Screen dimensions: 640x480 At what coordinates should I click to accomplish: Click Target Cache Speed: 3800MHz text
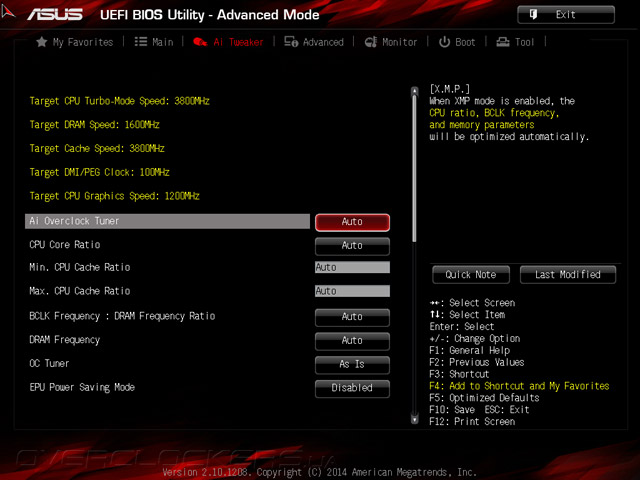97,149
